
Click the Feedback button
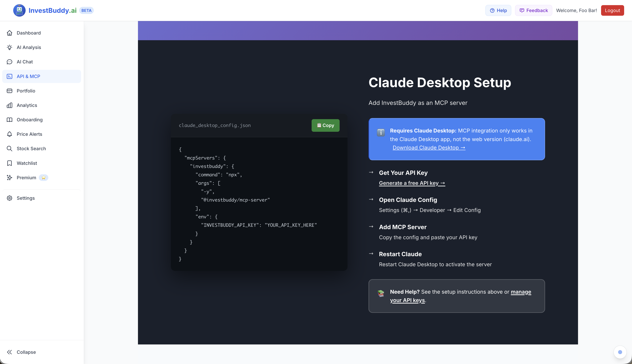[533, 10]
